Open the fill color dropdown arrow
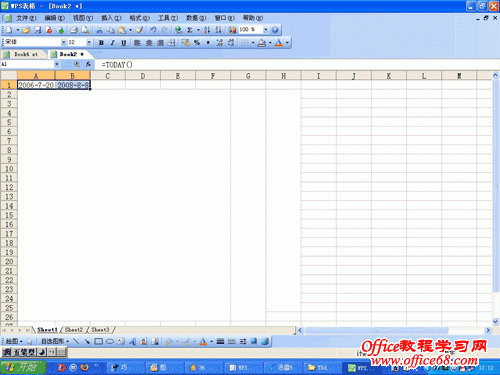This screenshot has width=500, height=375. (270, 43)
